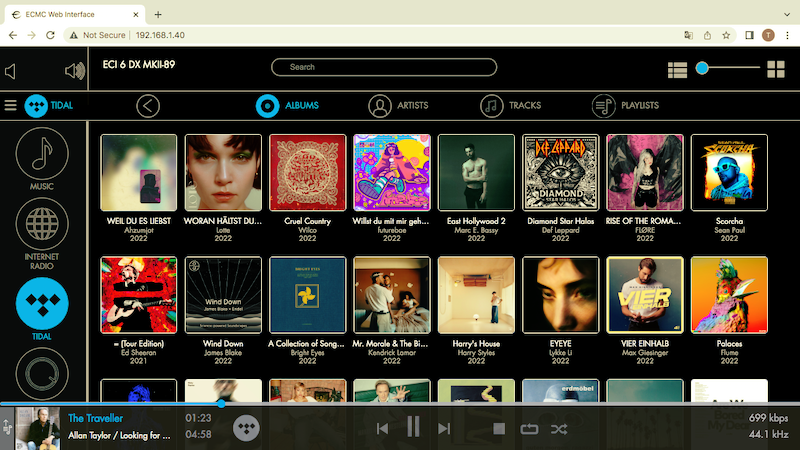
Task: Open the Albums tab
Action: pyautogui.click(x=287, y=106)
